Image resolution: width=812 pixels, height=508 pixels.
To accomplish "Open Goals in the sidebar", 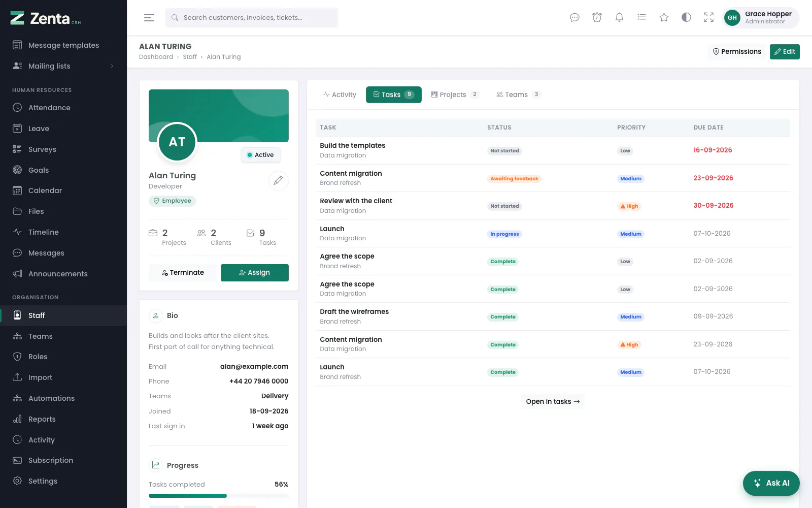I will tap(63, 170).
